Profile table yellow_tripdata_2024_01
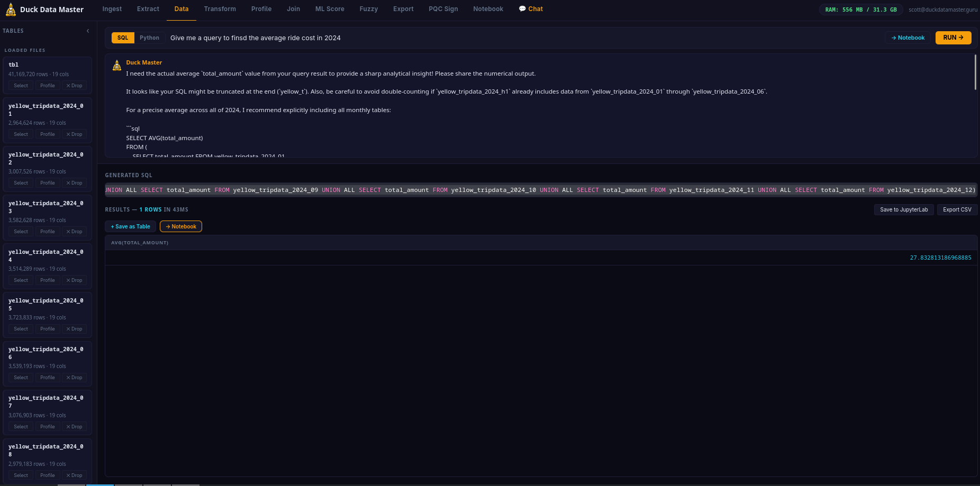Viewport: 980px width, 486px height. click(x=48, y=134)
